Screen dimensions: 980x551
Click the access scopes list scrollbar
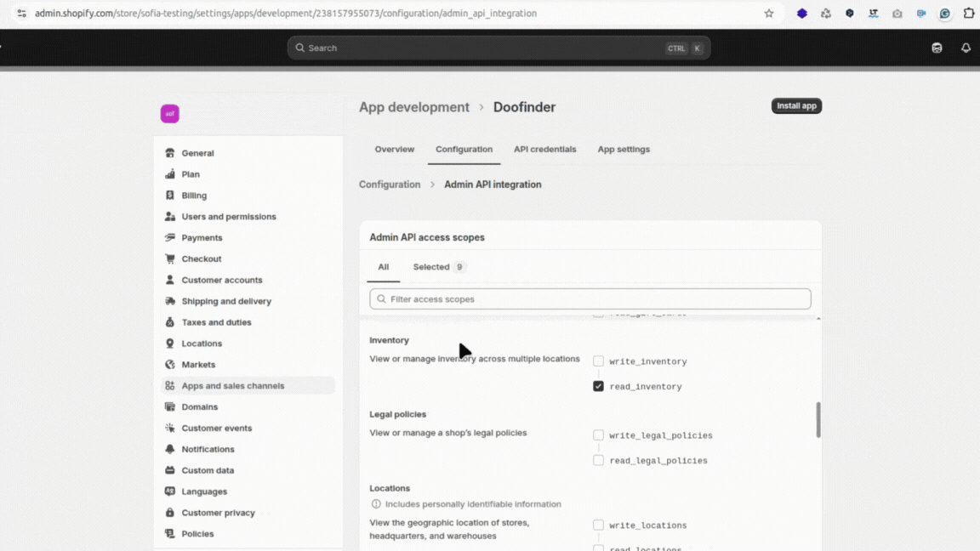coord(818,420)
